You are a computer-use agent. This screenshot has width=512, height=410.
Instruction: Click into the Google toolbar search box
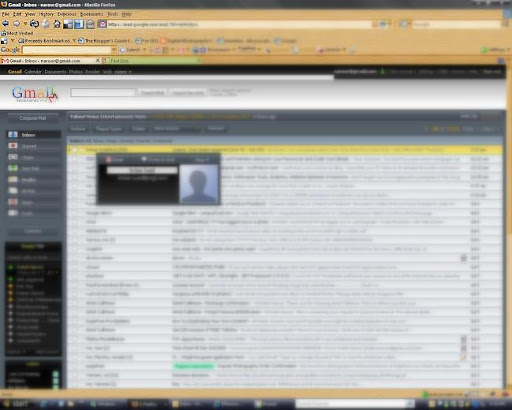(x=66, y=50)
